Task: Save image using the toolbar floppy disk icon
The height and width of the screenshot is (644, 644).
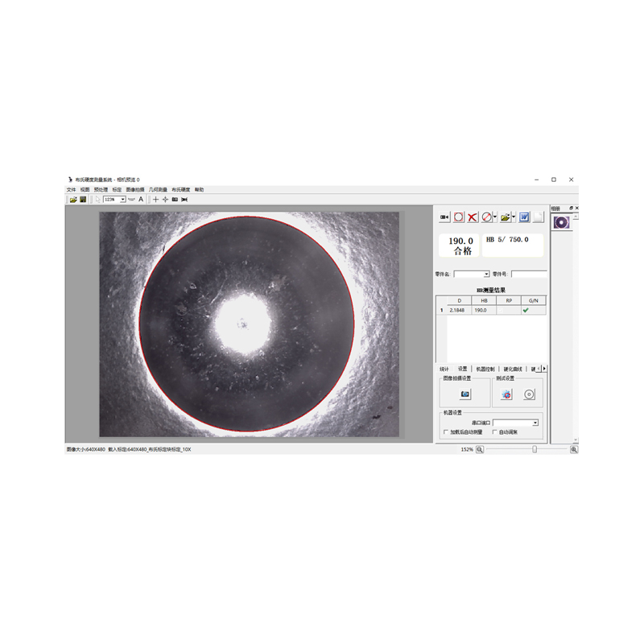Action: pos(83,200)
